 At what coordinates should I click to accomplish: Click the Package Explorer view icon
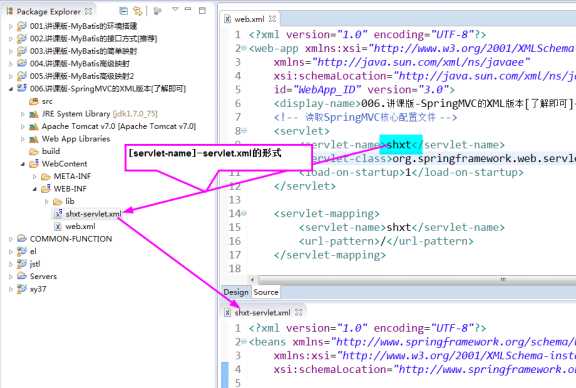tap(10, 11)
